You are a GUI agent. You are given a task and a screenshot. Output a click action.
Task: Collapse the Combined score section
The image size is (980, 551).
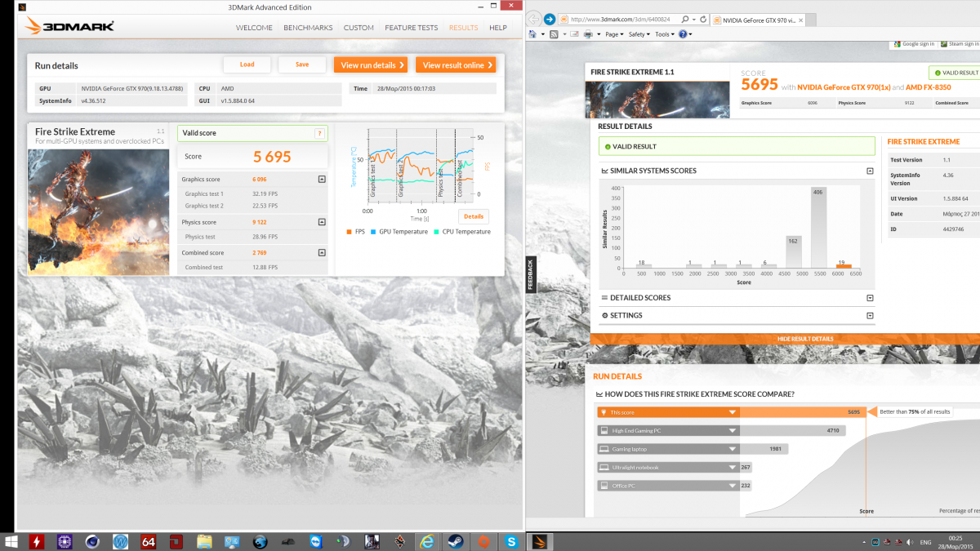pyautogui.click(x=321, y=252)
